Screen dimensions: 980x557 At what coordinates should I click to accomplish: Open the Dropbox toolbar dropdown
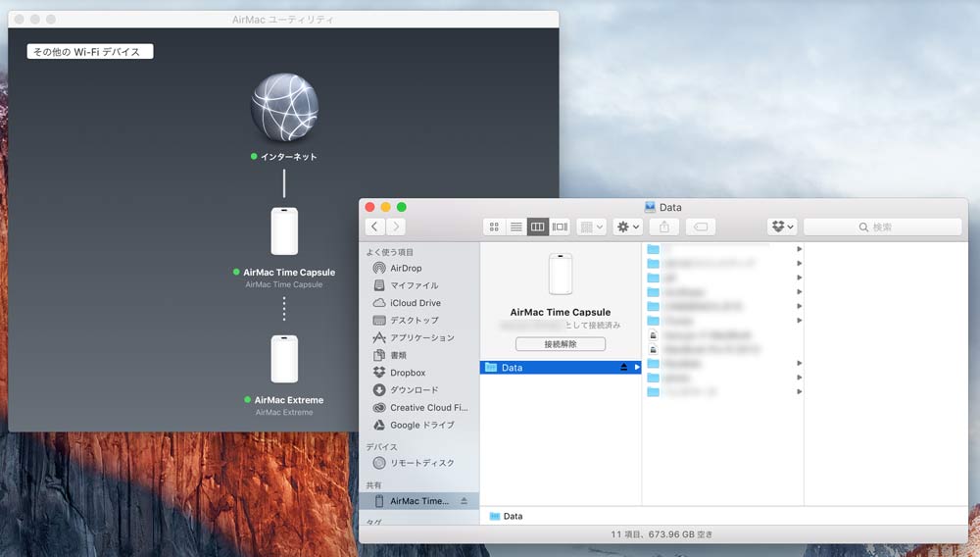[x=782, y=227]
